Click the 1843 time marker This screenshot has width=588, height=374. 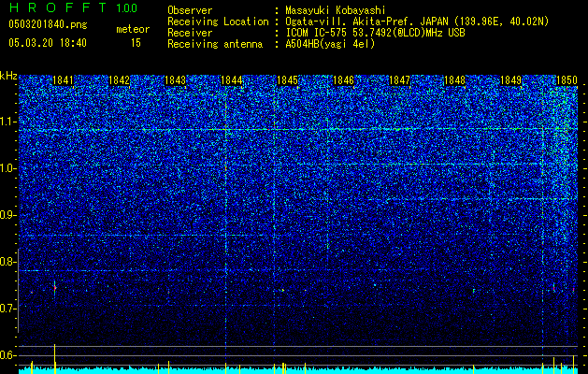tap(175, 80)
